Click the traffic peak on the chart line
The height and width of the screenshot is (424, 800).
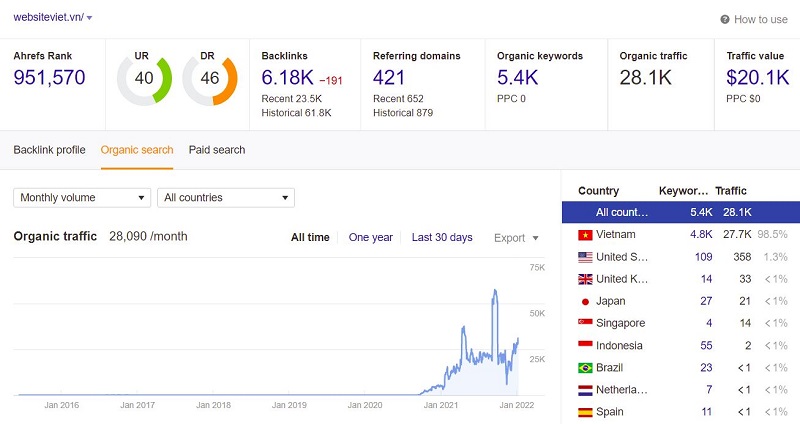494,291
